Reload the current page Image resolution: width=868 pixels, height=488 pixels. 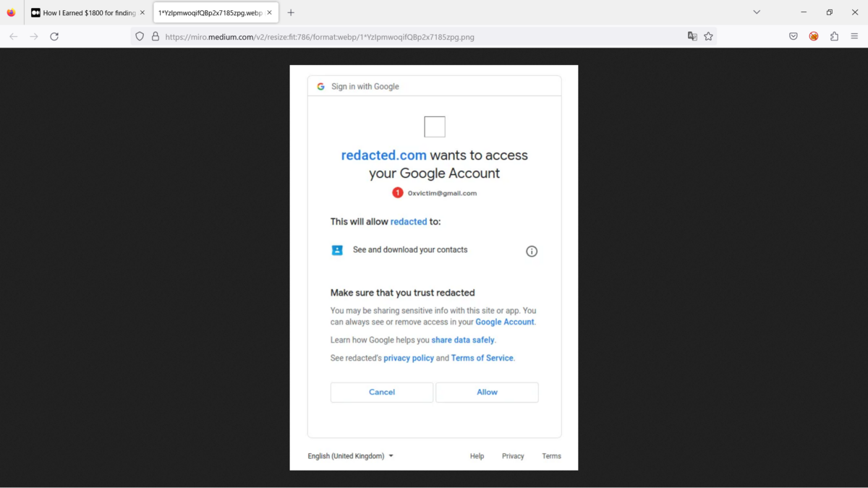coord(54,36)
